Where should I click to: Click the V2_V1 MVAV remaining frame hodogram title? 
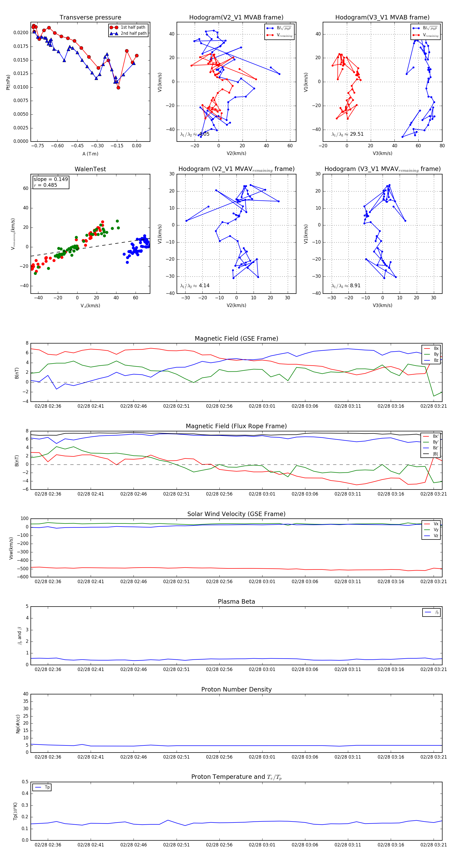click(236, 169)
